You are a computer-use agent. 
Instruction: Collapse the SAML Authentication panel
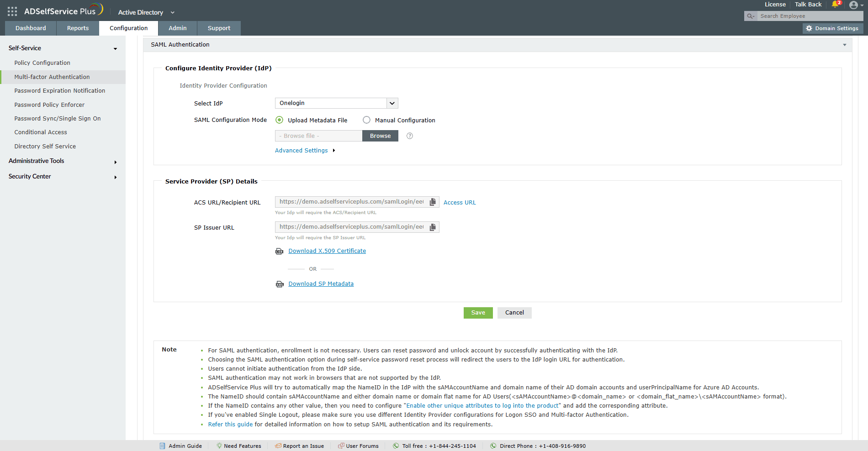click(x=845, y=45)
